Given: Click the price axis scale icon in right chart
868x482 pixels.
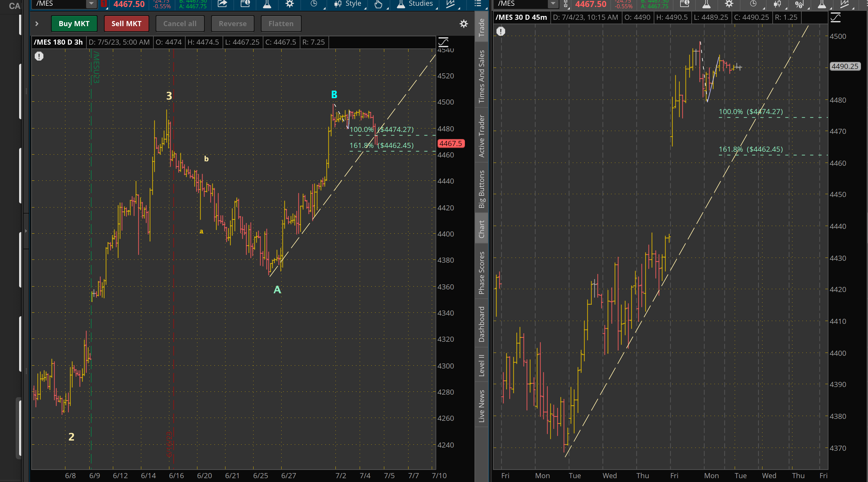Looking at the screenshot, I should click(x=835, y=17).
